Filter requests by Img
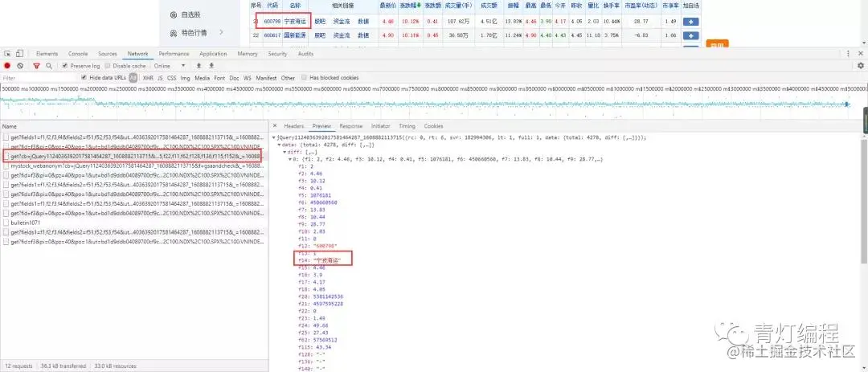This screenshot has width=868, height=372. 185,78
